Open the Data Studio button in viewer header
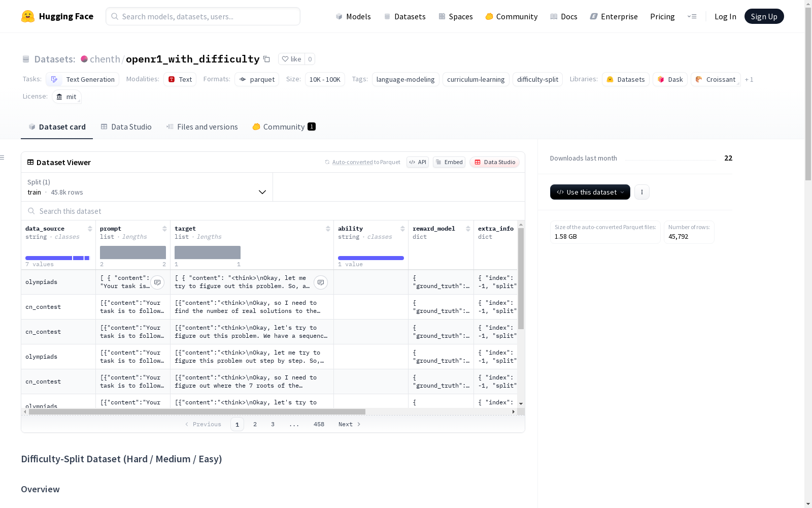The height and width of the screenshot is (508, 812). pyautogui.click(x=495, y=162)
